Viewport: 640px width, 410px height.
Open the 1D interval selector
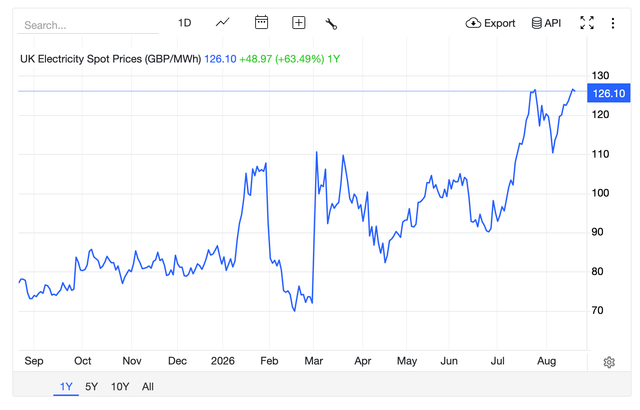coord(184,23)
